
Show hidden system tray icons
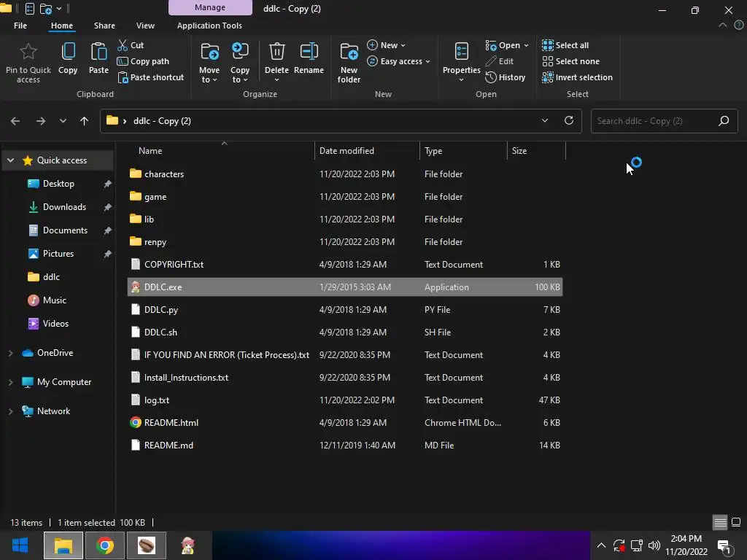coord(601,545)
